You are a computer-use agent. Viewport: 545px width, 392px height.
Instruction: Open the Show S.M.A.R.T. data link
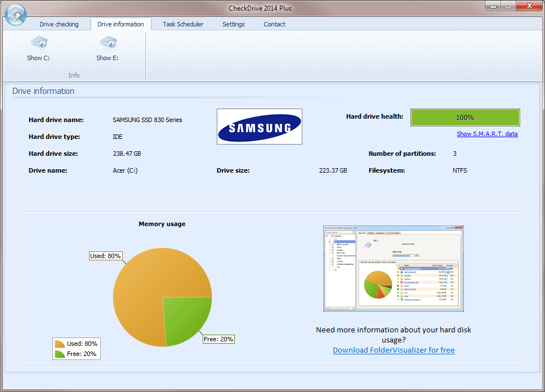pos(487,134)
